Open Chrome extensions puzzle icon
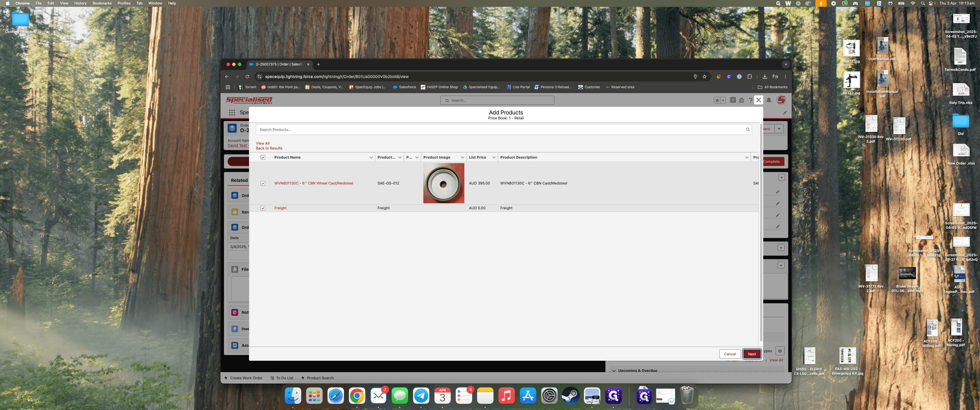This screenshot has height=410, width=980. click(750, 76)
